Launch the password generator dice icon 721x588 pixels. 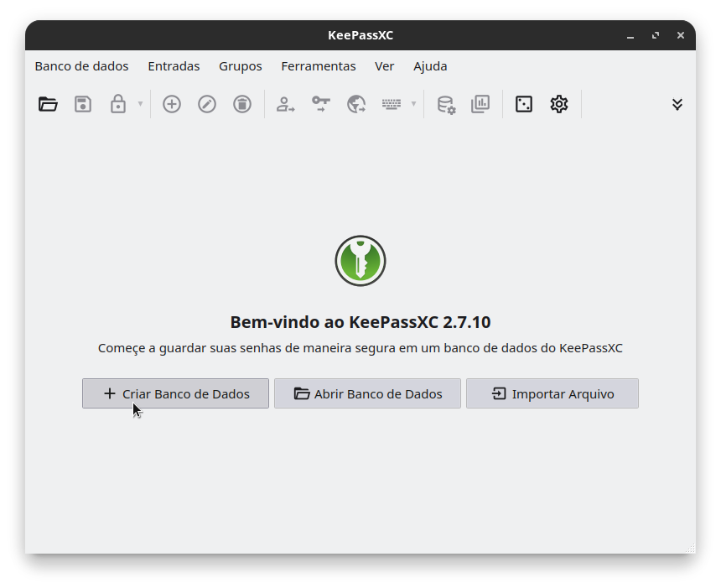point(524,105)
